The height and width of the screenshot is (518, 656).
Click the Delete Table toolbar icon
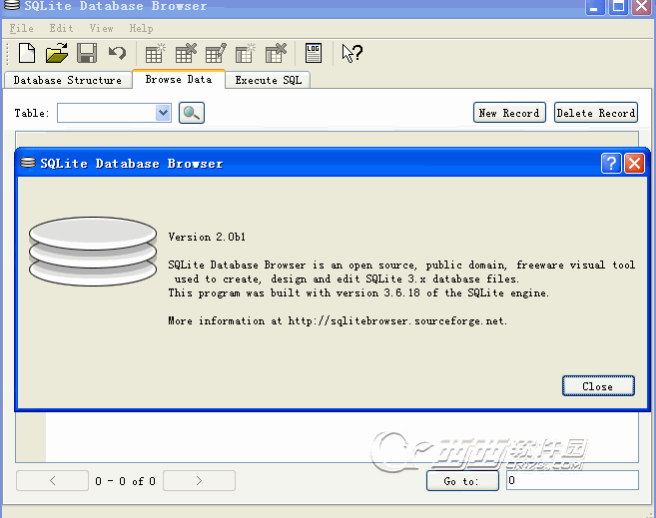coord(186,53)
